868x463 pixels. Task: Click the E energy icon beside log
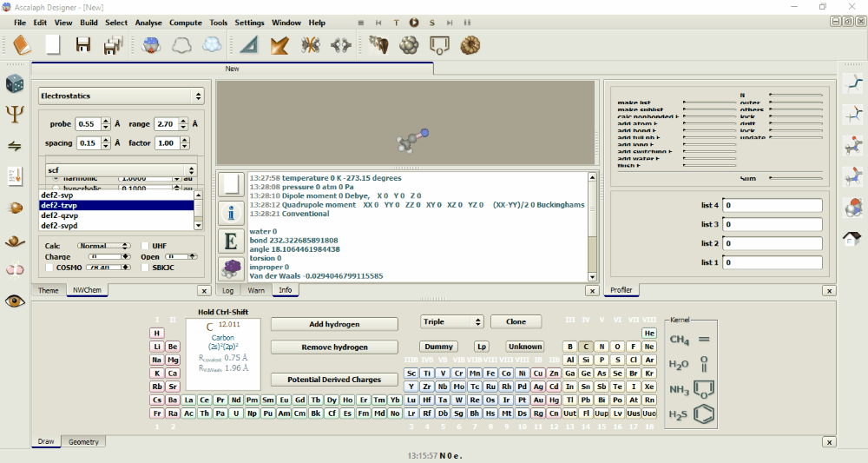(231, 241)
